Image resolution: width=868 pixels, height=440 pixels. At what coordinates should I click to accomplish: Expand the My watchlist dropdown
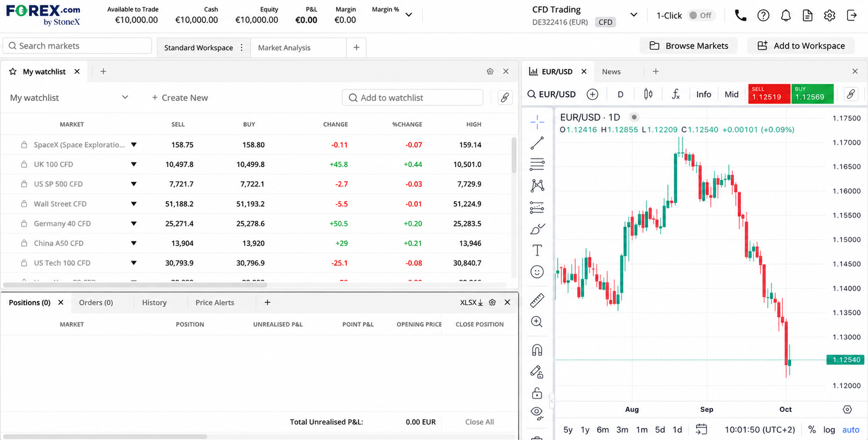tap(125, 98)
